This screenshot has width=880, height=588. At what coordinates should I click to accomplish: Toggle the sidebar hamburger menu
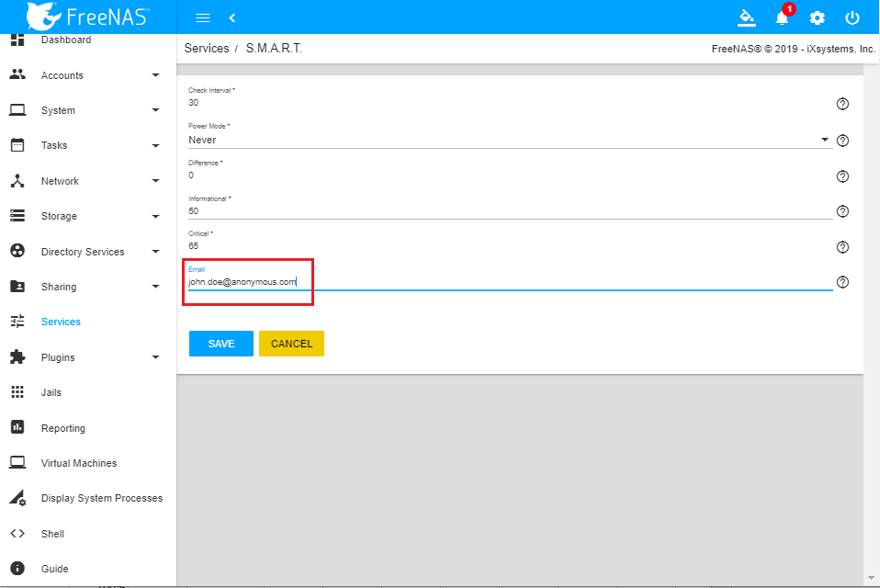pyautogui.click(x=202, y=17)
